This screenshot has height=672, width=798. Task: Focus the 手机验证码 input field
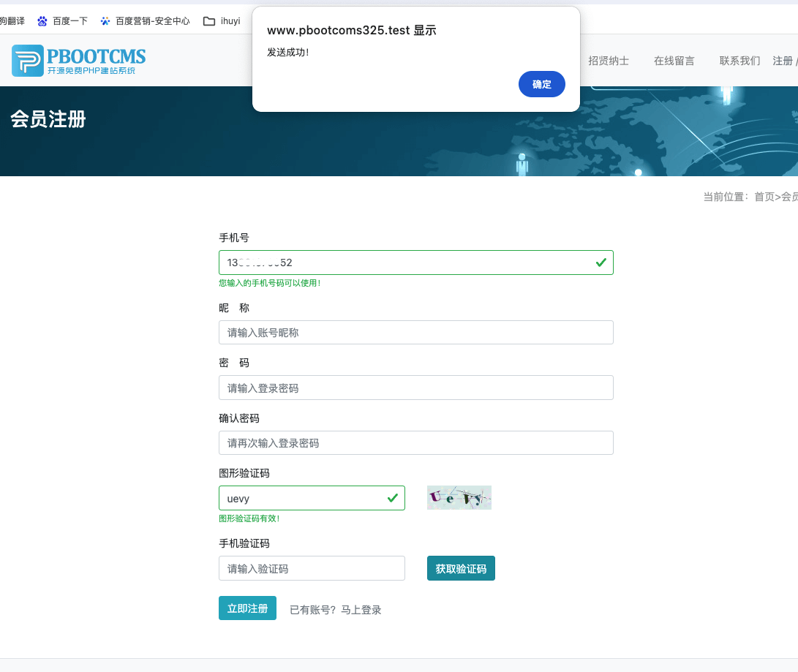[x=312, y=568]
